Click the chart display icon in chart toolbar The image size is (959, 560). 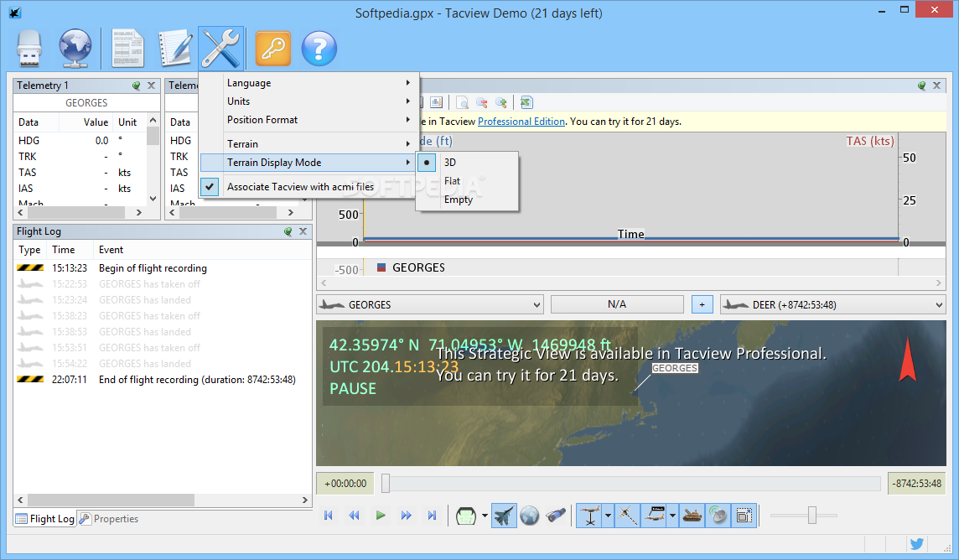[x=436, y=103]
